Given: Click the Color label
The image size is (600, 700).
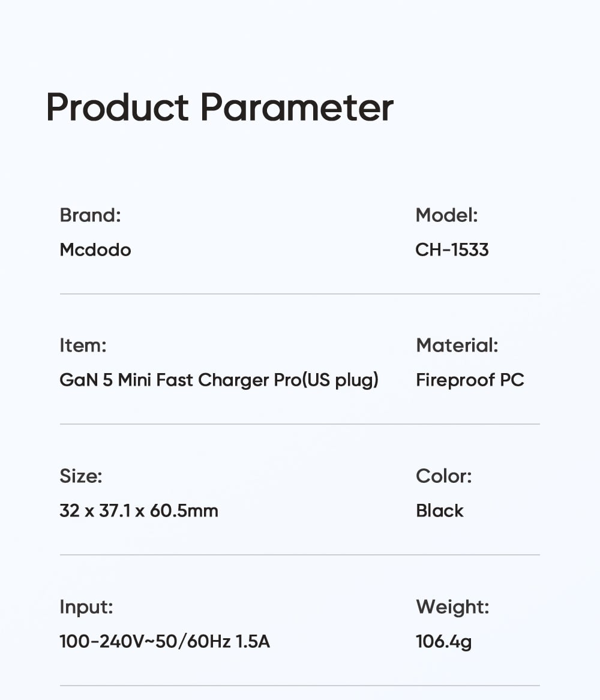Looking at the screenshot, I should point(443,476).
